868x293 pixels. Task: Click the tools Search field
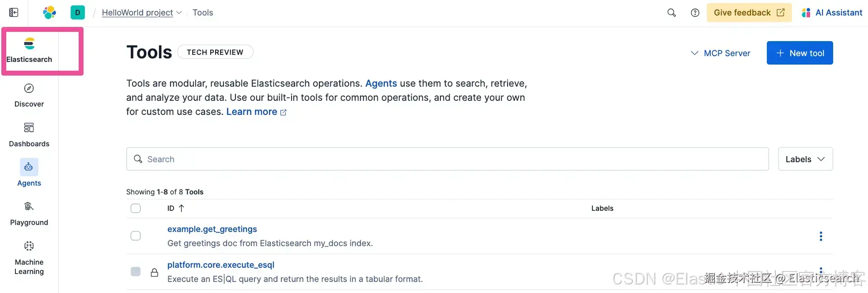click(x=448, y=159)
